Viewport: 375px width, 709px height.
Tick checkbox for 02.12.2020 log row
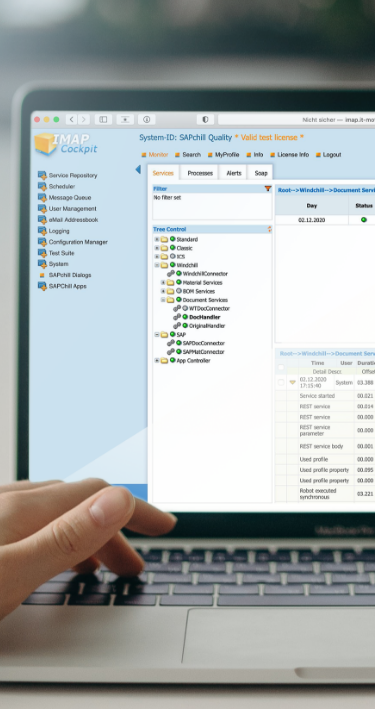click(x=281, y=383)
